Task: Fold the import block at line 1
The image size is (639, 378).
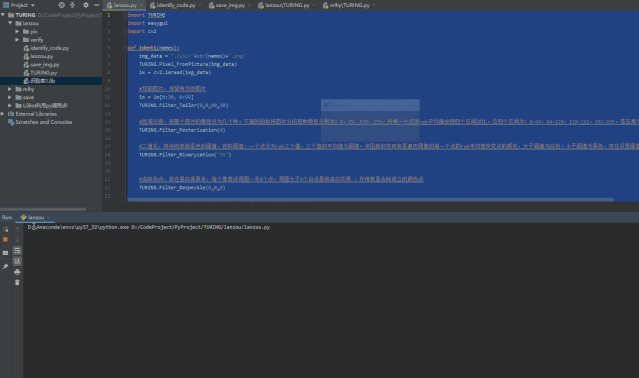Action: point(125,15)
